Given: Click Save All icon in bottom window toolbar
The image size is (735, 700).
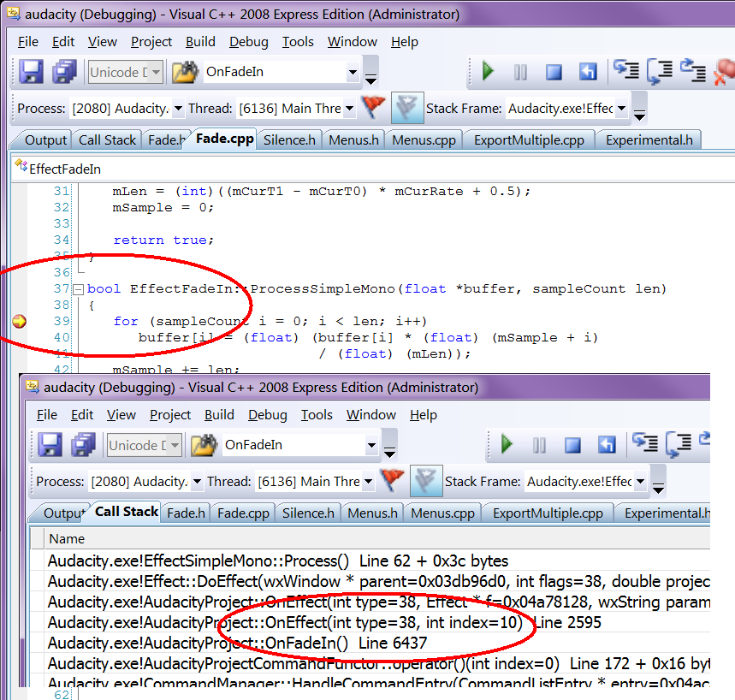Looking at the screenshot, I should [83, 444].
